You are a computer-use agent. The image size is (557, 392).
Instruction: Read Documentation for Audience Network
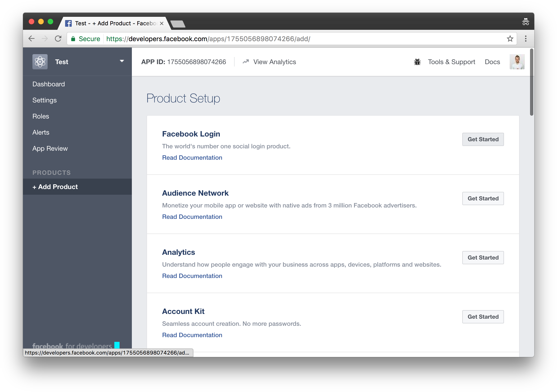tap(192, 217)
